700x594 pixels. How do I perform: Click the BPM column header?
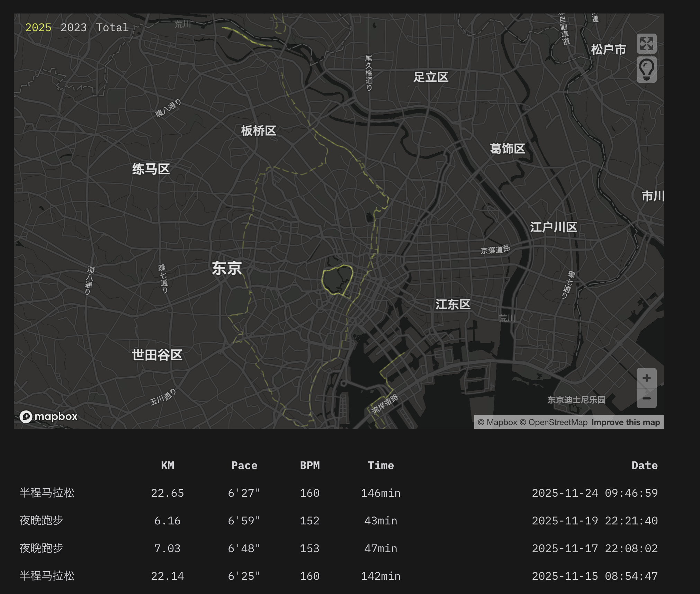[x=310, y=465]
